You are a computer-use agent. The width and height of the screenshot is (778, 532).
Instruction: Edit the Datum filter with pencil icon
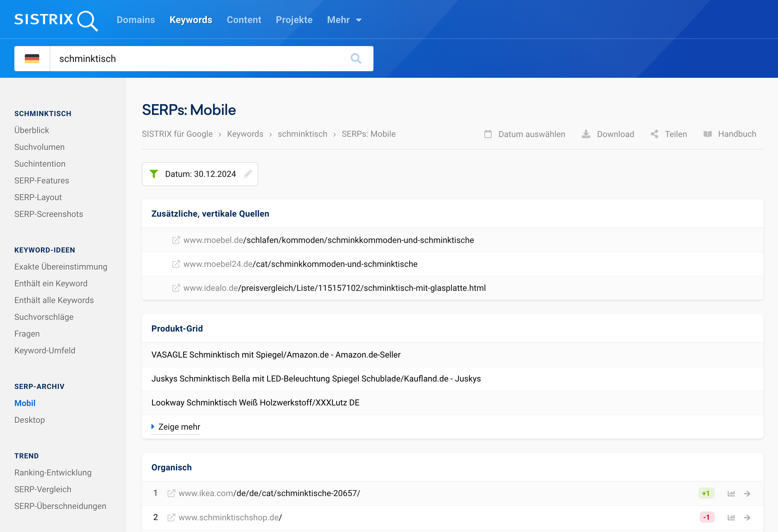[248, 174]
